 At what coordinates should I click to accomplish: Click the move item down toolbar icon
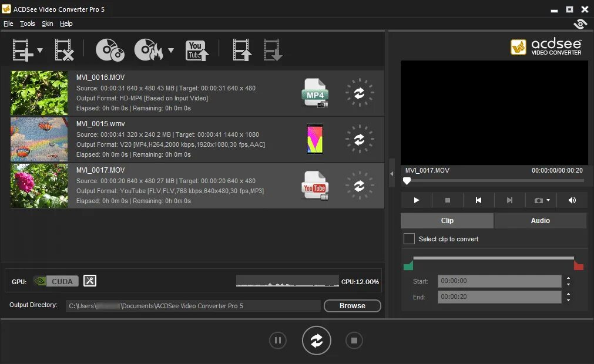tap(272, 50)
